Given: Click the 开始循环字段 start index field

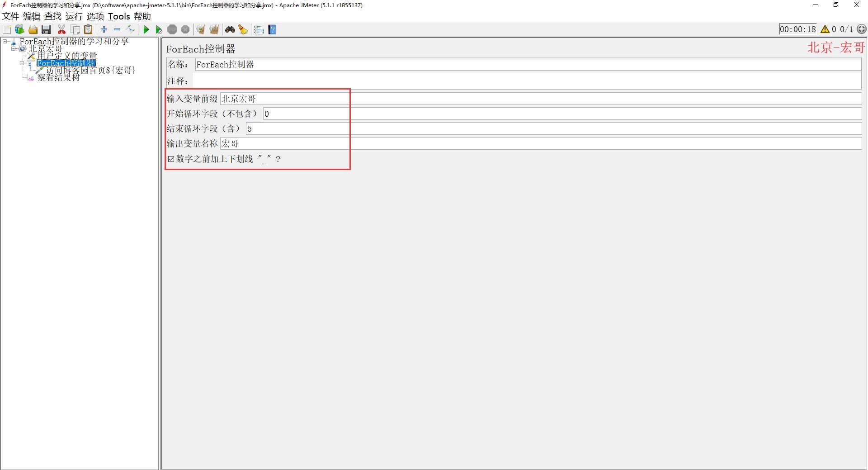Looking at the screenshot, I should (x=562, y=114).
